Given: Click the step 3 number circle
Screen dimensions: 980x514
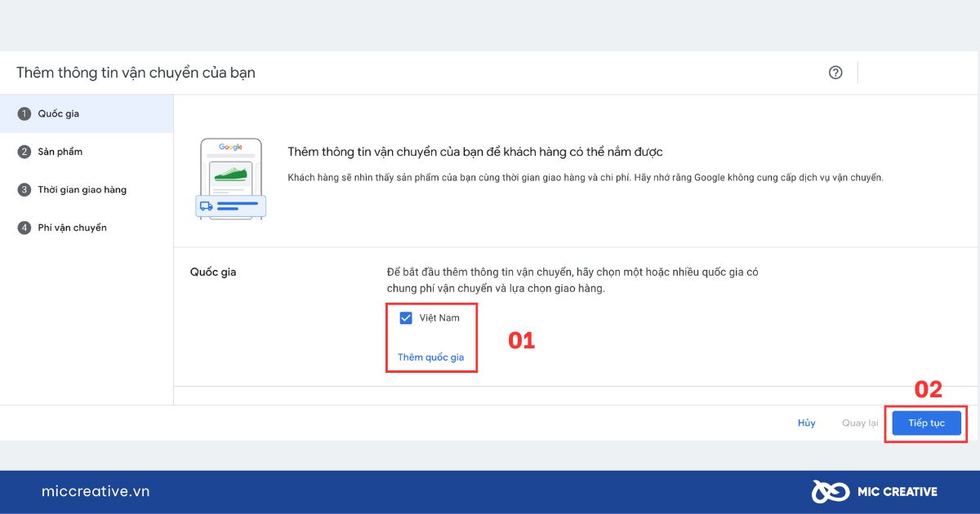Looking at the screenshot, I should point(24,190).
